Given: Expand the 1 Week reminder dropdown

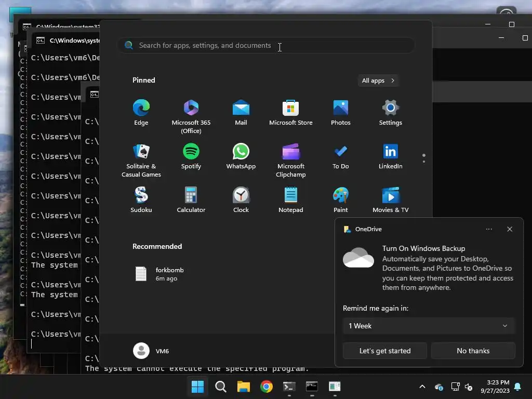Looking at the screenshot, I should (429, 326).
